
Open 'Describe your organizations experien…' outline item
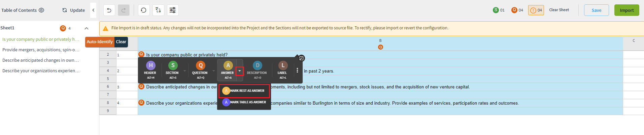pos(41,71)
